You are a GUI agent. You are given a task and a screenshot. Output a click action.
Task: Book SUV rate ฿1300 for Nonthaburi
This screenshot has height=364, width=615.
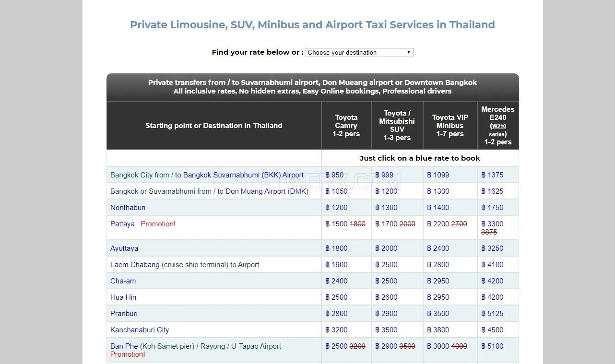[386, 208]
